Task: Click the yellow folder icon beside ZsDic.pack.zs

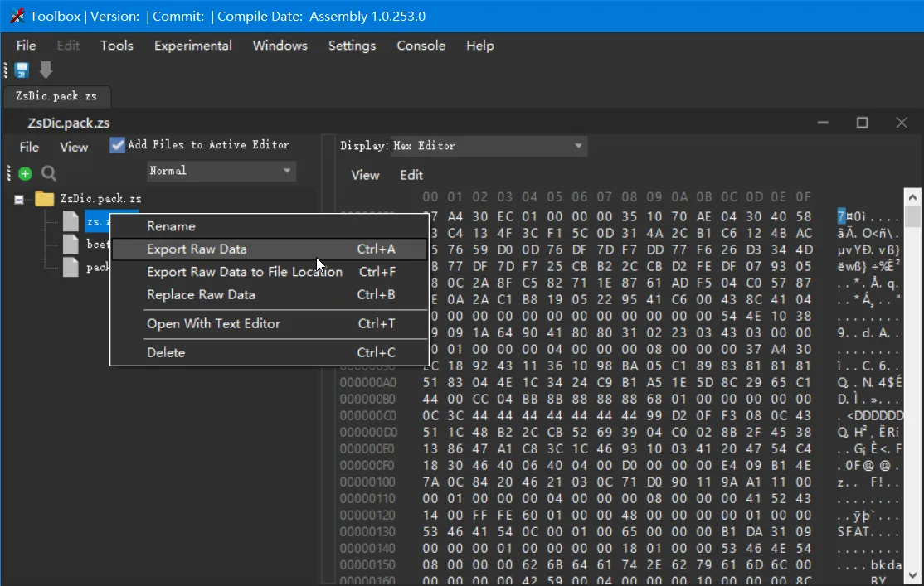Action: [x=46, y=198]
